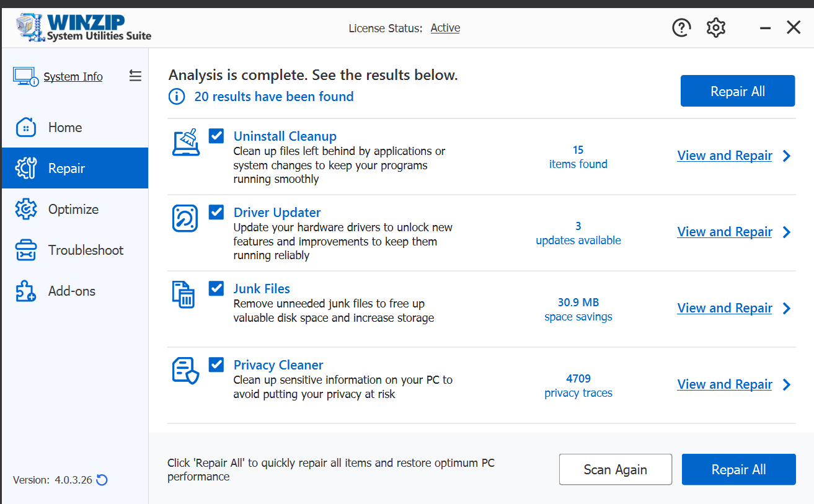
Task: Open the help question mark icon
Action: point(681,28)
